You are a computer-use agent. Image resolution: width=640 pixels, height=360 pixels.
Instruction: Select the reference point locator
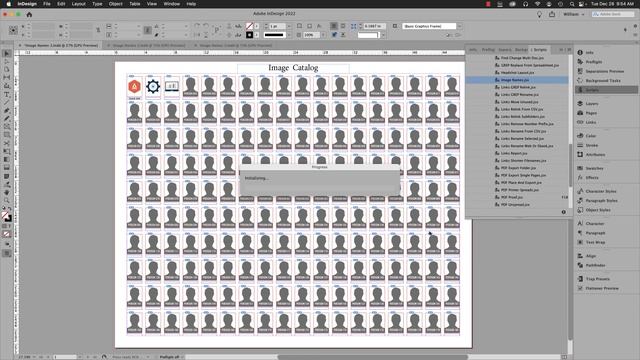(x=13, y=30)
